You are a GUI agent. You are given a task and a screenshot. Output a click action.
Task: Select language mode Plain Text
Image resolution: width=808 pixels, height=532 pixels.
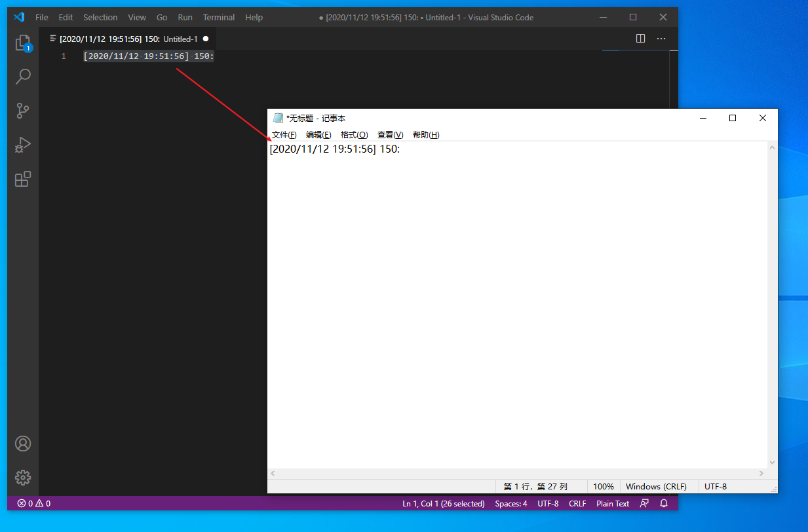coord(613,503)
